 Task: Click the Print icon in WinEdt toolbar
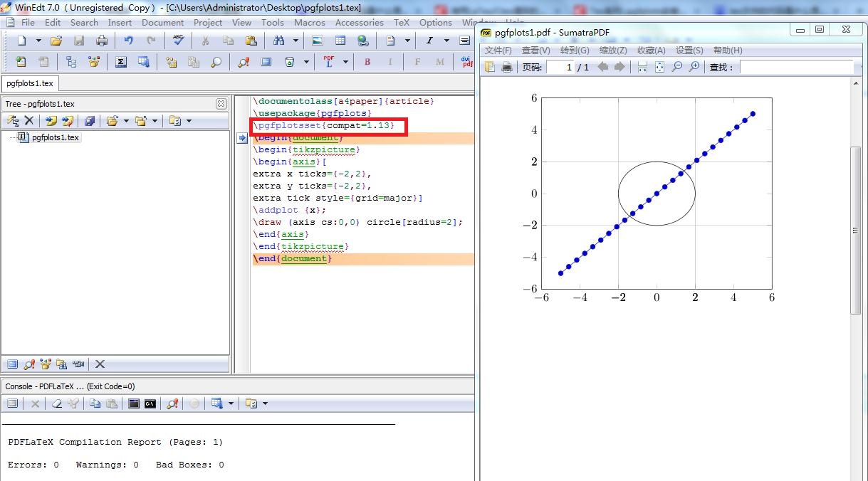tap(102, 41)
